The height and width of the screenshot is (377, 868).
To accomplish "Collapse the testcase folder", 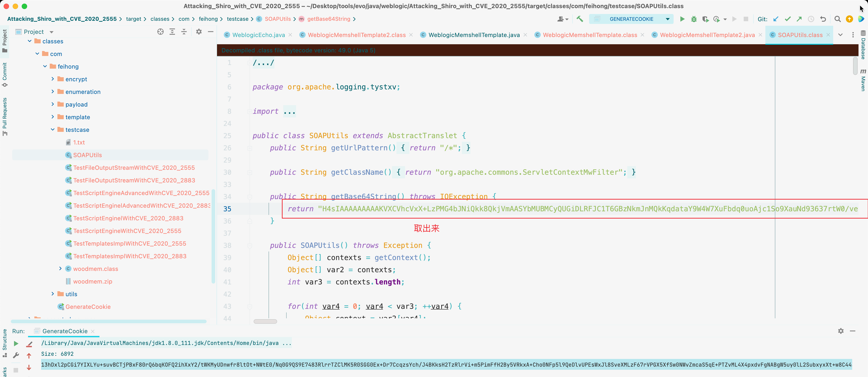I will [x=53, y=130].
